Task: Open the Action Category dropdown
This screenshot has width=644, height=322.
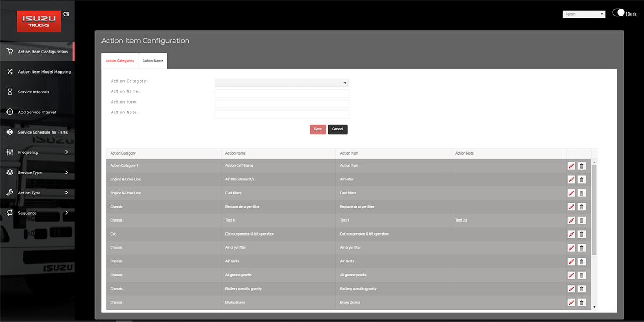Action: [x=282, y=83]
